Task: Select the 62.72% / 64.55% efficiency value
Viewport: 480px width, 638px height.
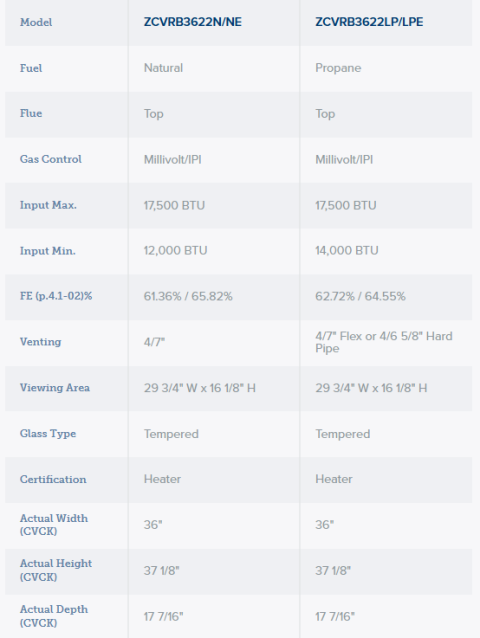Action: (x=360, y=296)
